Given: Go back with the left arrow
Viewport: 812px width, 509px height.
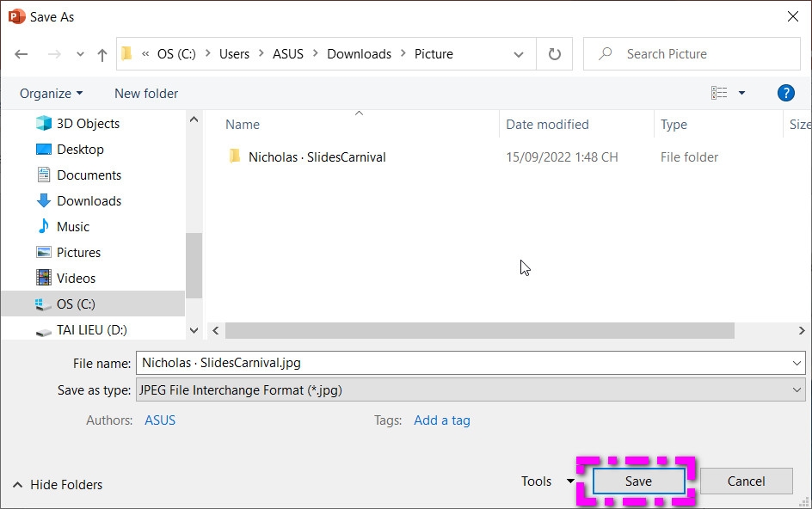Looking at the screenshot, I should click(x=22, y=54).
